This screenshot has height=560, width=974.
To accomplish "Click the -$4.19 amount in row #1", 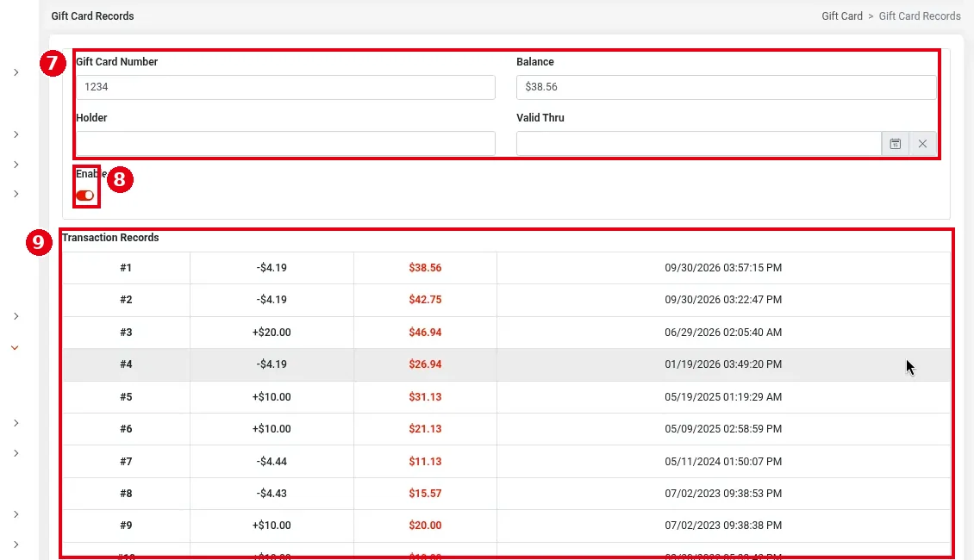I will [272, 268].
